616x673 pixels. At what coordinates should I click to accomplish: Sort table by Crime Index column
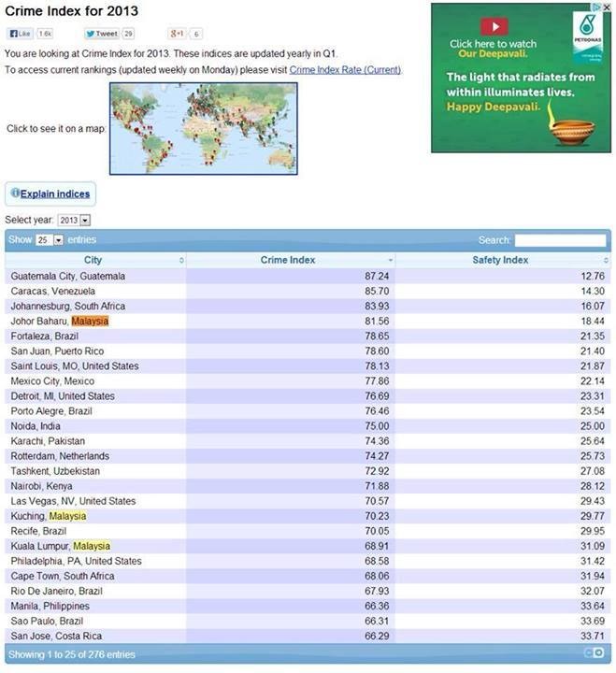pos(288,260)
